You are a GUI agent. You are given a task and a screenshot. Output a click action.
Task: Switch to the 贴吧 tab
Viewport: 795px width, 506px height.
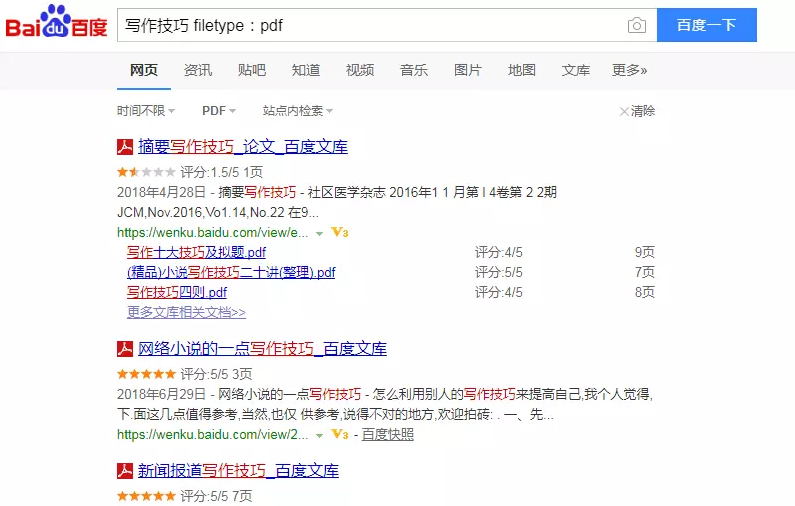click(252, 70)
